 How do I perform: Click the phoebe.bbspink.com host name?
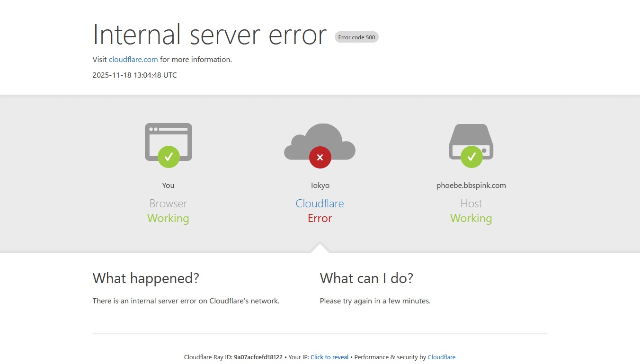[x=471, y=186]
